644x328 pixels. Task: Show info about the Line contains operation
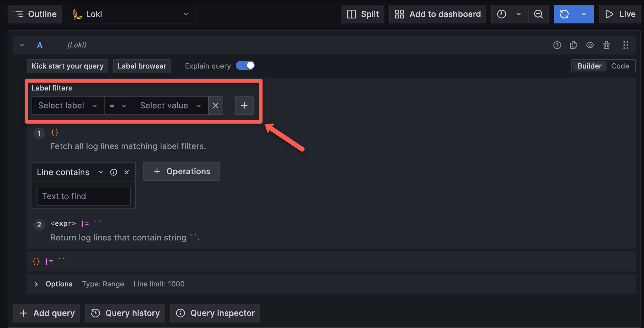tap(114, 172)
